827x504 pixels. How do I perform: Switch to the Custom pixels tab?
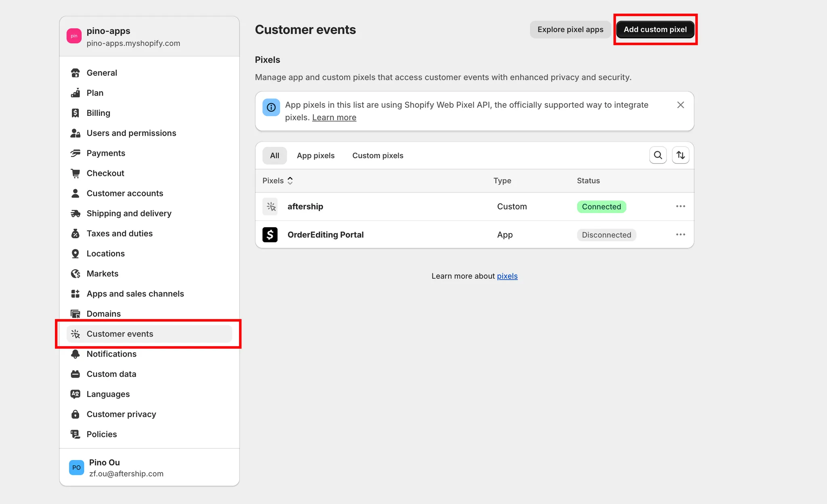[x=378, y=156]
